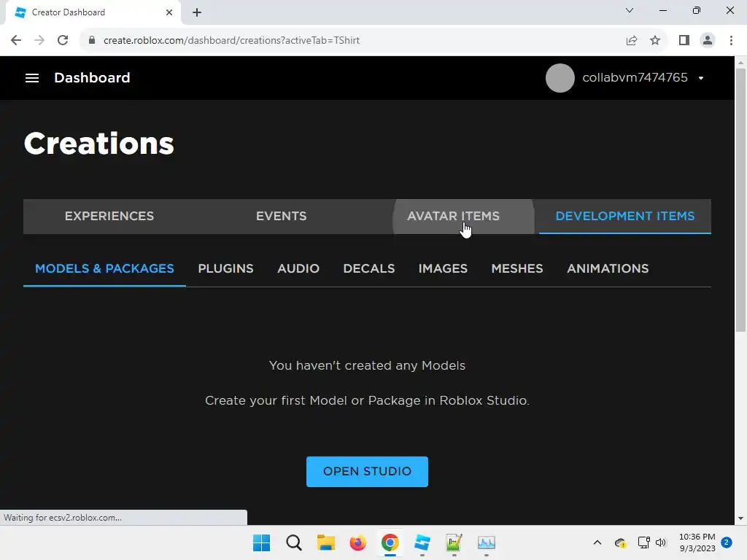Viewport: 747px width, 560px height.
Task: Click 'You haven't created any Models' text
Action: [367, 366]
